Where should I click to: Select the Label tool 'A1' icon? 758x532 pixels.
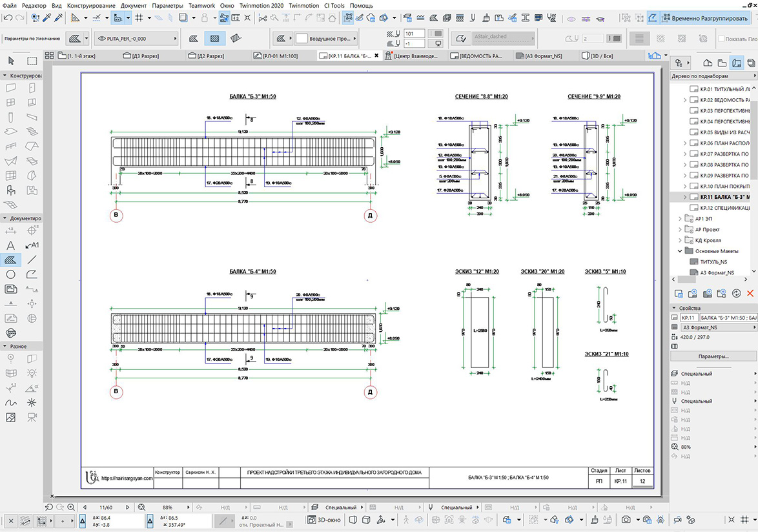(x=32, y=245)
